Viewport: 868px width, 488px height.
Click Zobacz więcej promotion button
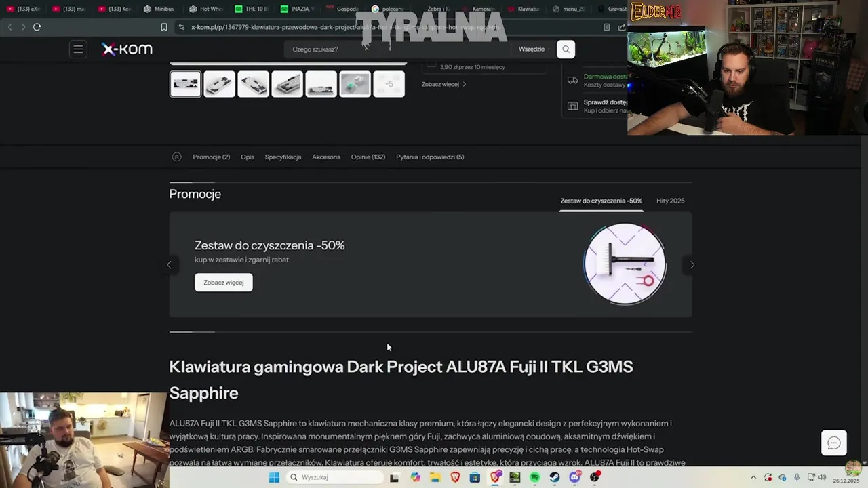coord(224,283)
